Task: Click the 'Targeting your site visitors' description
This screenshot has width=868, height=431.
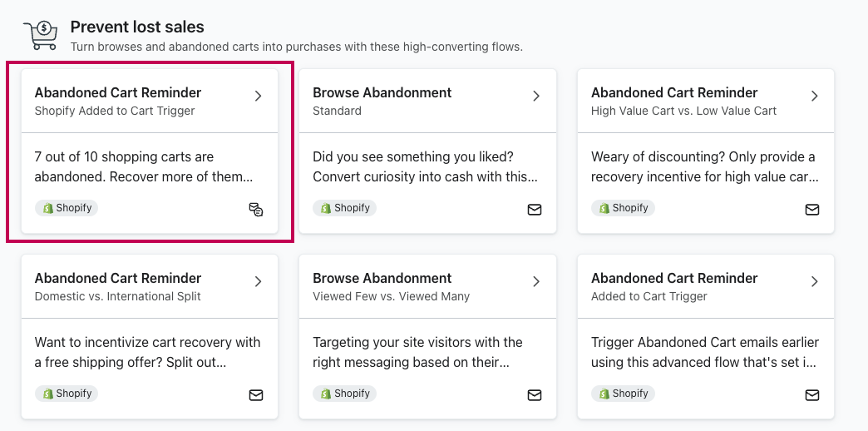Action: [417, 352]
